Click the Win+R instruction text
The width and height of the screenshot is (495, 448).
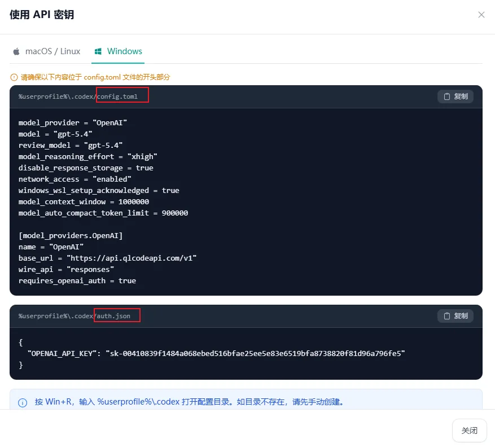pos(189,402)
